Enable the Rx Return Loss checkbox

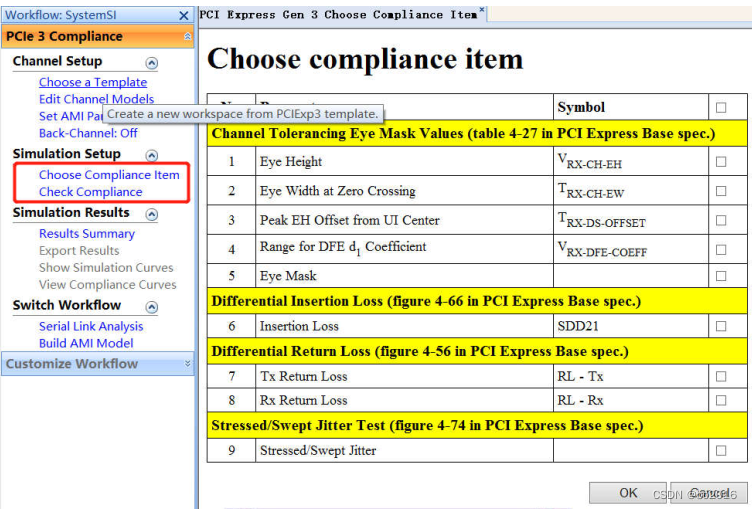click(x=721, y=400)
